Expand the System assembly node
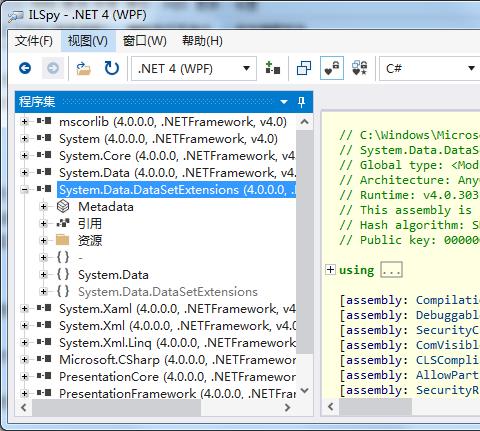 pos(24,138)
